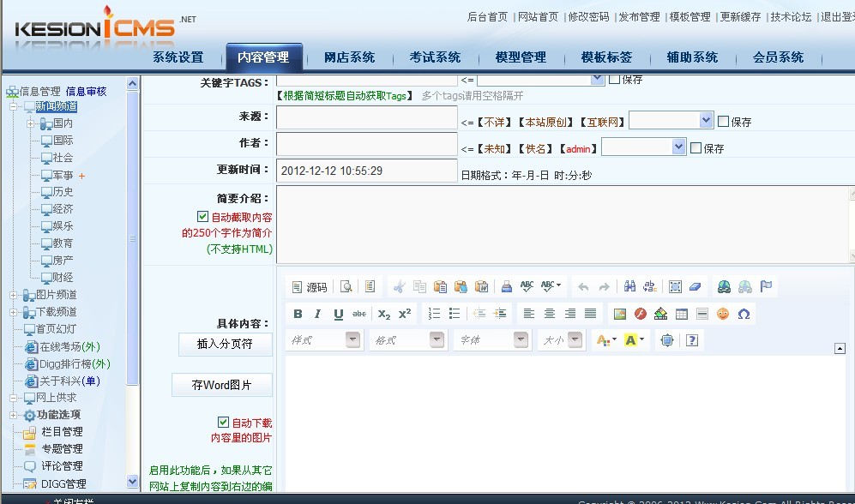Switch to the 网店系统 tab
This screenshot has width=855, height=504.
[x=348, y=57]
